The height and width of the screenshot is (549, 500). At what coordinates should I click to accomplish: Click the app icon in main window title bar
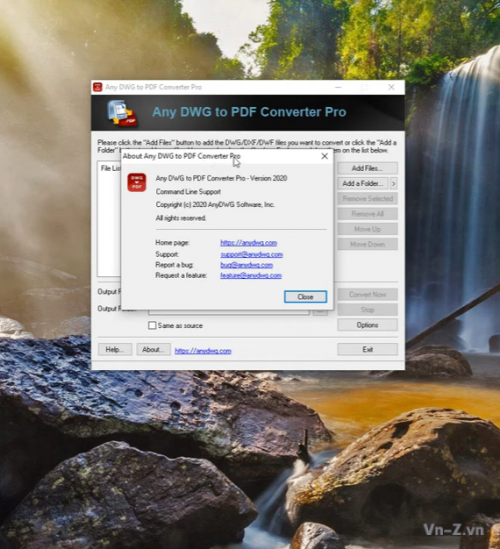tap(97, 87)
